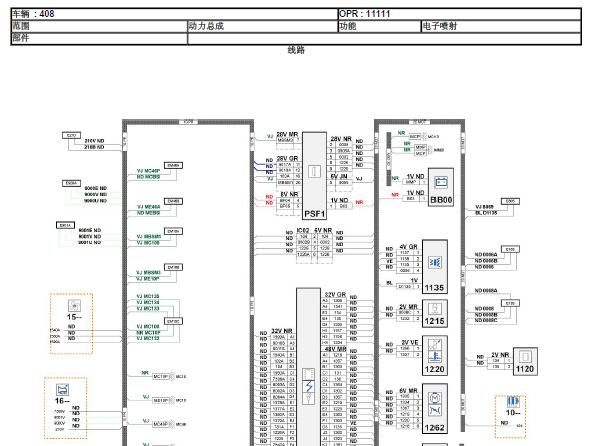The height and width of the screenshot is (446, 606).
Task: Click the splice box above 'VJ 8905'
Action: [x=510, y=201]
